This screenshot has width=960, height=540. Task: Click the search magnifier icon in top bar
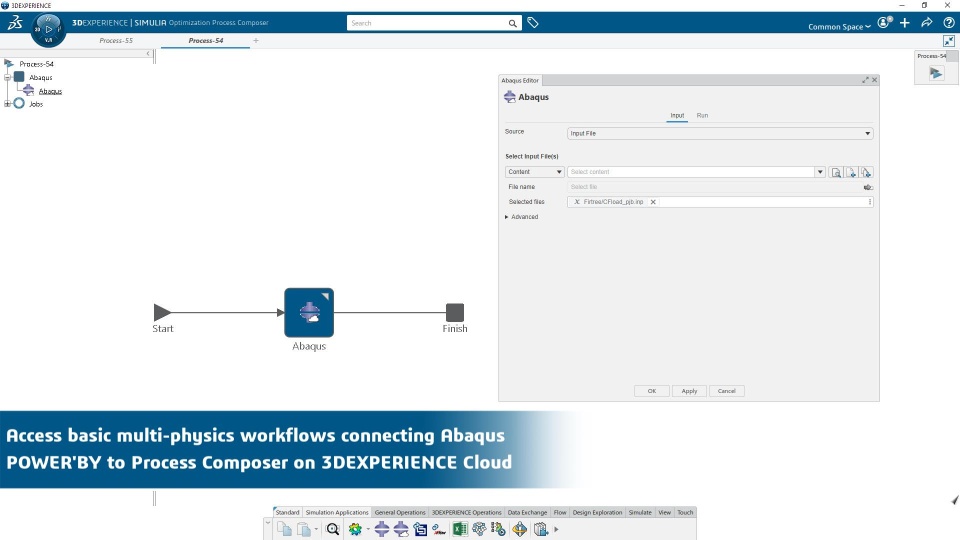tap(512, 23)
